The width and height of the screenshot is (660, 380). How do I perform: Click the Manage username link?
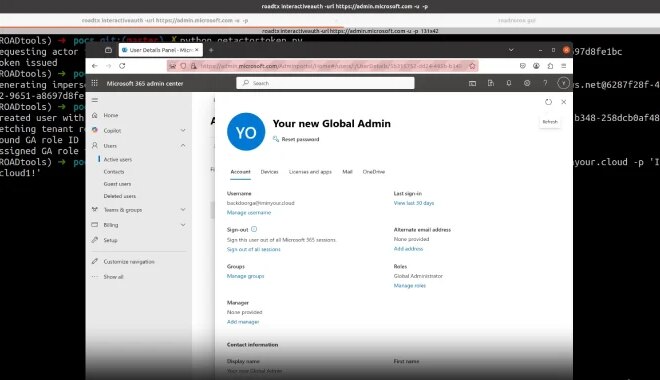point(249,213)
